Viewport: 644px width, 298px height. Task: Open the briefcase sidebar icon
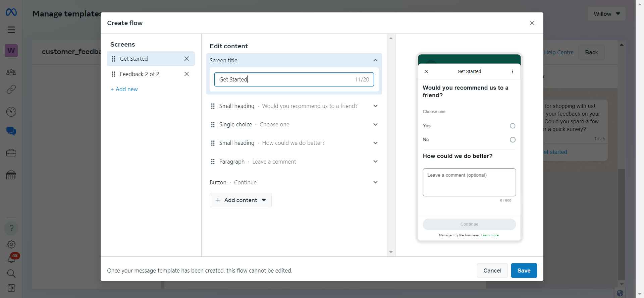pos(11,153)
